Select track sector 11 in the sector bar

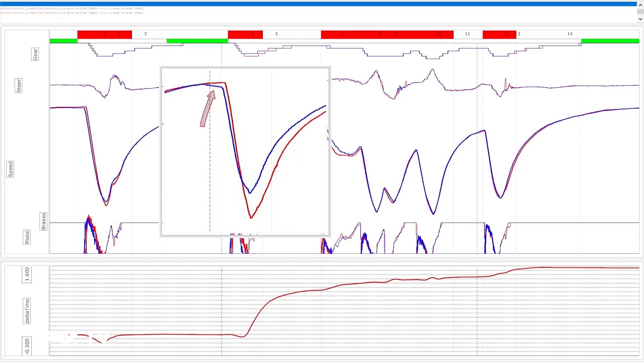(467, 34)
